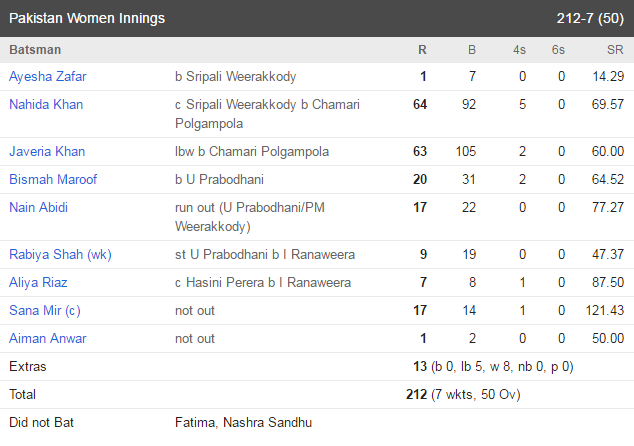Click the Pakistan Women Innings header
The image size is (634, 446).
pyautogui.click(x=87, y=18)
